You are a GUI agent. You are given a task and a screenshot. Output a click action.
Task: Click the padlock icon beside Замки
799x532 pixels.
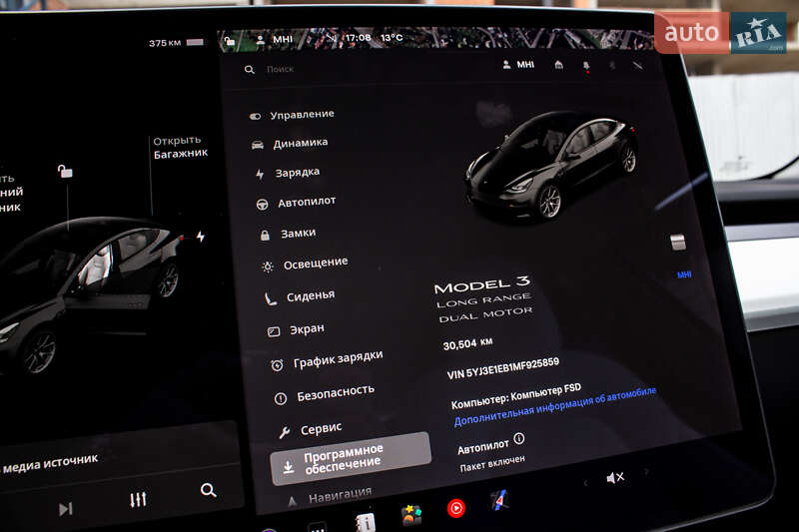265,235
